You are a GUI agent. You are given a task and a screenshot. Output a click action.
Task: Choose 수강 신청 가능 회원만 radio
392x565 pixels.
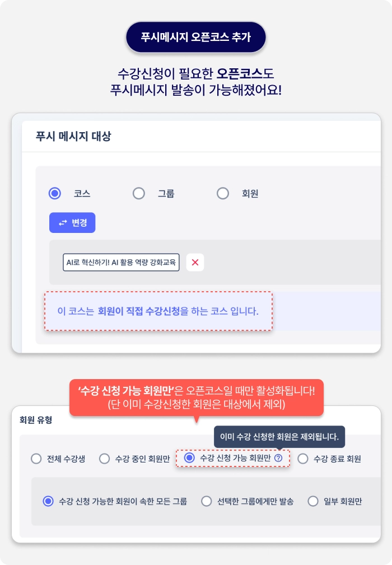click(x=189, y=458)
